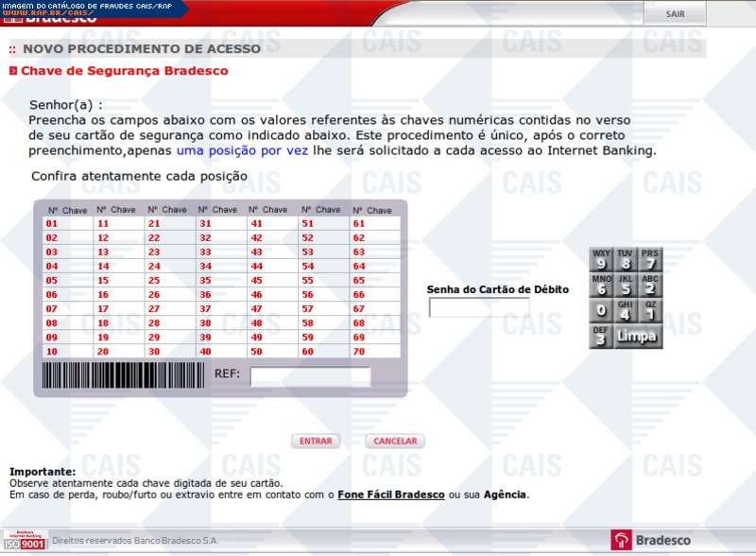The image size is (756, 556).
Task: Click the CANCELAR button
Action: 395,441
